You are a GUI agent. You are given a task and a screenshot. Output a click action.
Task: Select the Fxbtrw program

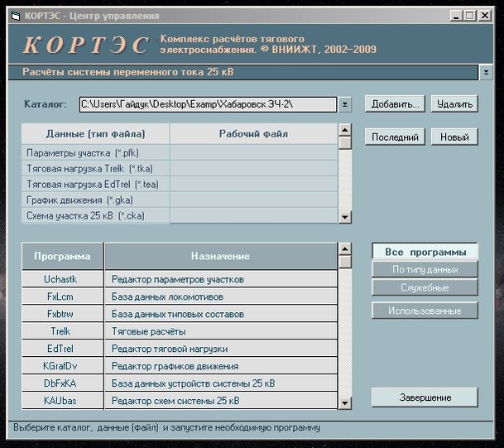pos(63,314)
